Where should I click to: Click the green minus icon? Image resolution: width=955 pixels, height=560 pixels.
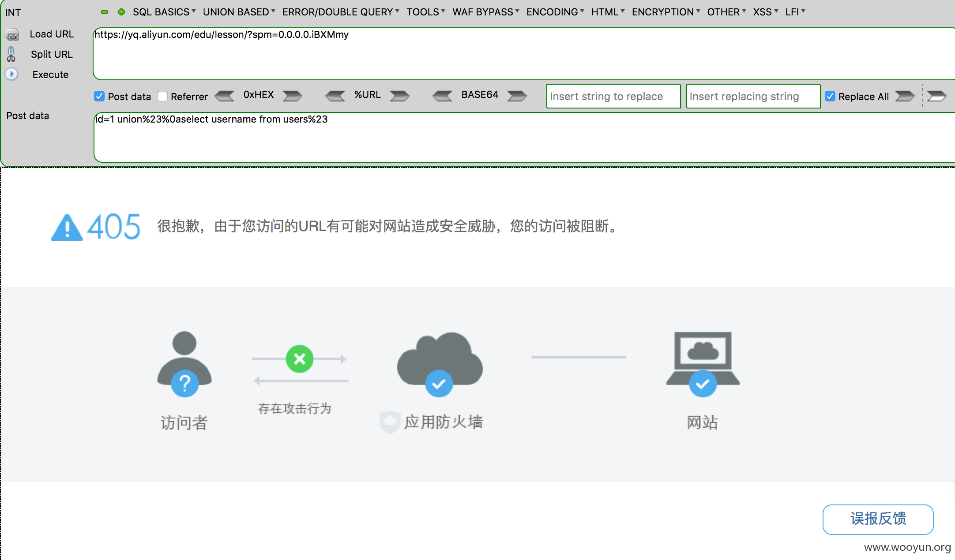point(105,12)
